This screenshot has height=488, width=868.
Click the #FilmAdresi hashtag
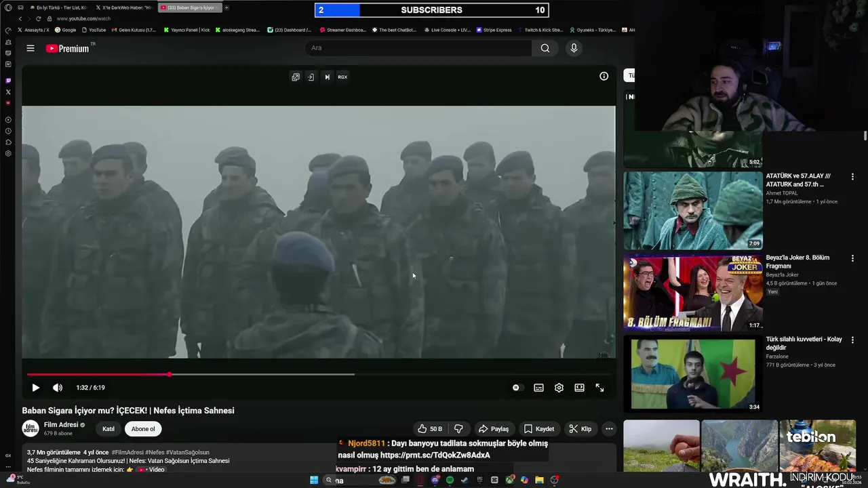pyautogui.click(x=127, y=452)
